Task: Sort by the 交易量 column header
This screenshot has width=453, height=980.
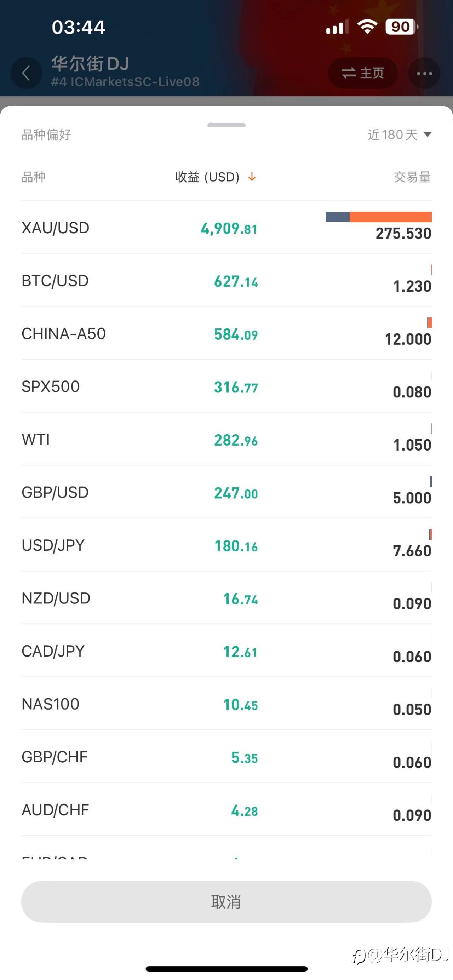Action: [x=412, y=177]
